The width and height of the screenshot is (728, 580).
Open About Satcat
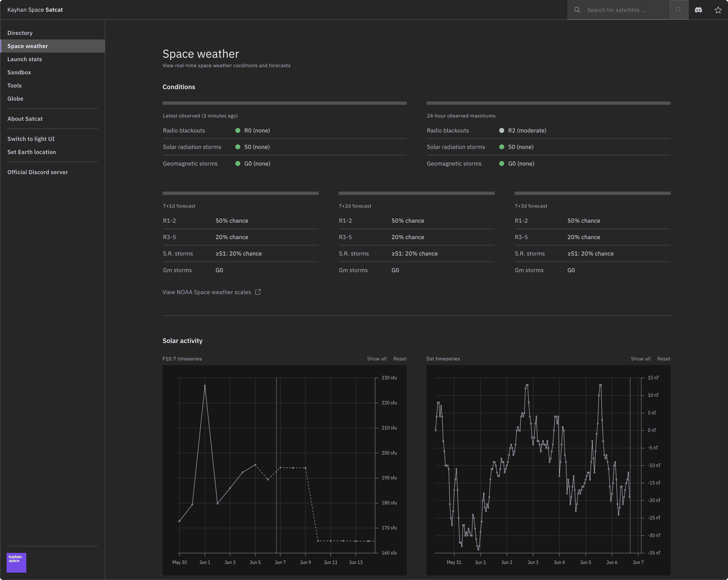(x=25, y=118)
